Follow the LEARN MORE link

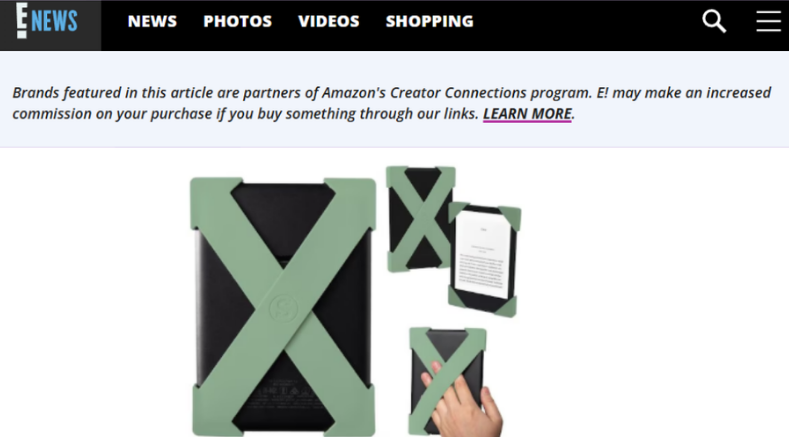(x=527, y=114)
